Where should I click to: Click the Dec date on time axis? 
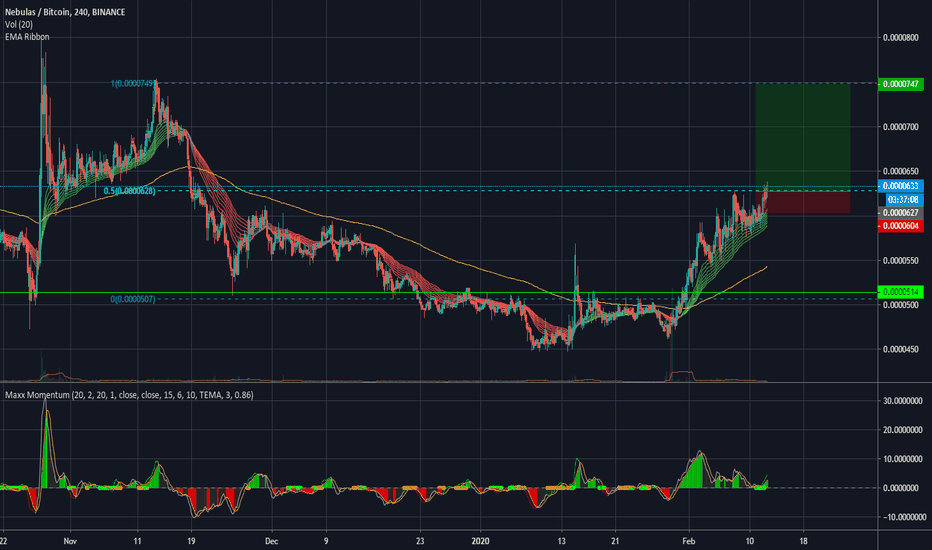click(x=272, y=541)
